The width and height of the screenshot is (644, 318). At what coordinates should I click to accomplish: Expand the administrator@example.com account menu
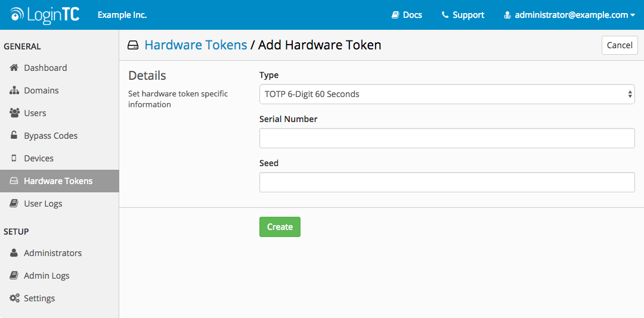tap(569, 15)
